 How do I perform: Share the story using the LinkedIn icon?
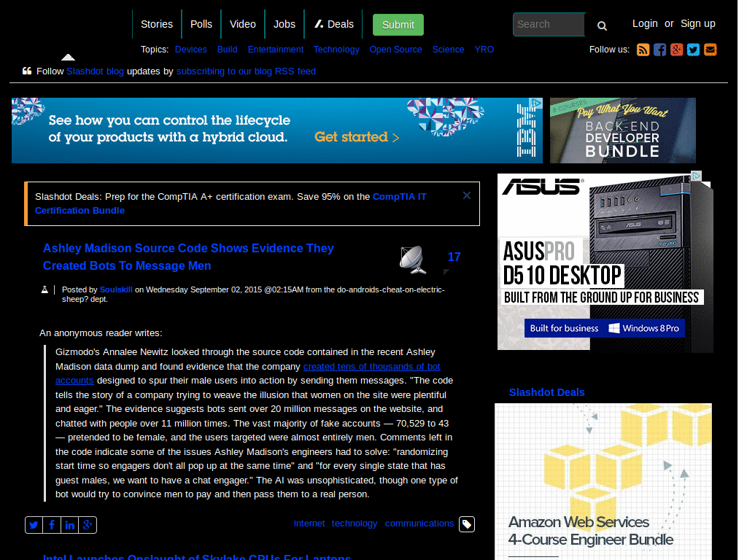coord(69,524)
